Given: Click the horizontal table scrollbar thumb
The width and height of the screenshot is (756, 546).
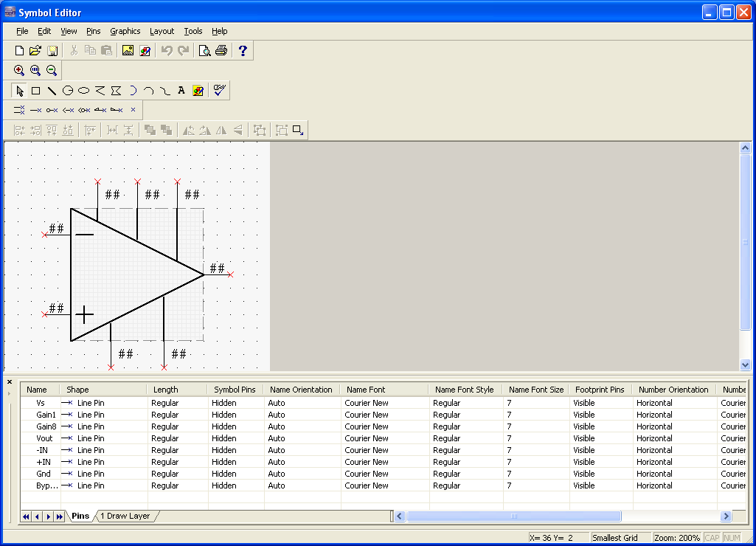Looking at the screenshot, I should tap(513, 516).
